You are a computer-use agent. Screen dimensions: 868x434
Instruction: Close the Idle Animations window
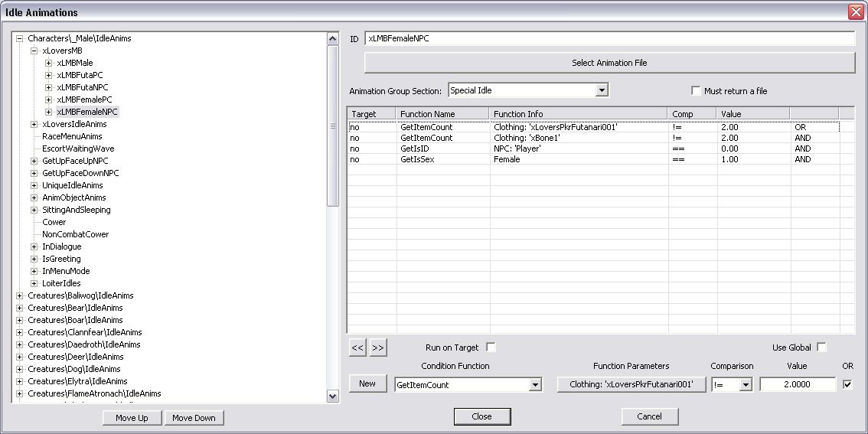[x=855, y=11]
